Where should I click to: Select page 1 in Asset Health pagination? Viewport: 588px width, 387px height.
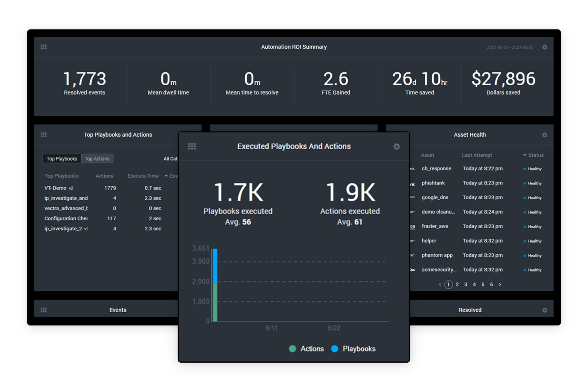coord(448,284)
